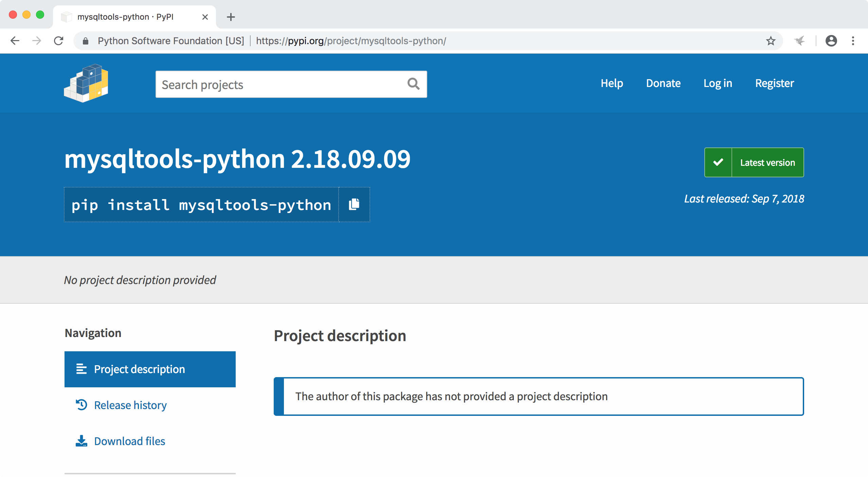Image resolution: width=868 pixels, height=477 pixels.
Task: Click the search magnifier icon
Action: [x=413, y=84]
